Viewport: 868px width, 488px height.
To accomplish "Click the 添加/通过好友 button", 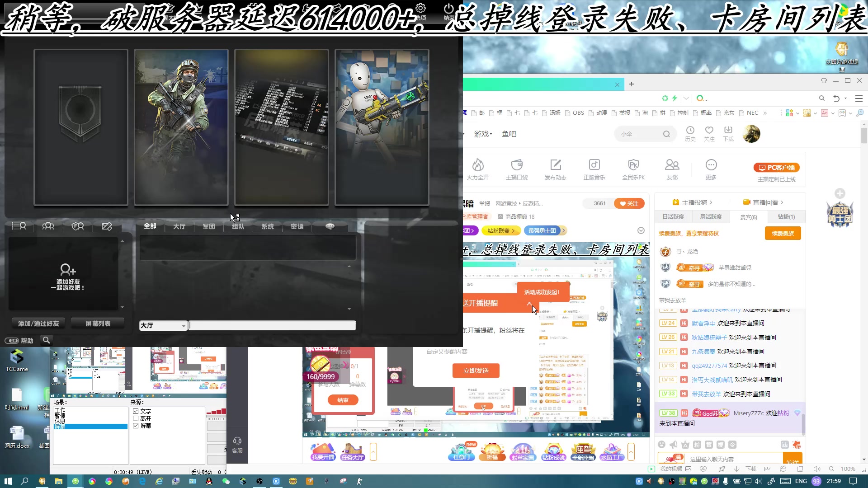I will pyautogui.click(x=38, y=324).
